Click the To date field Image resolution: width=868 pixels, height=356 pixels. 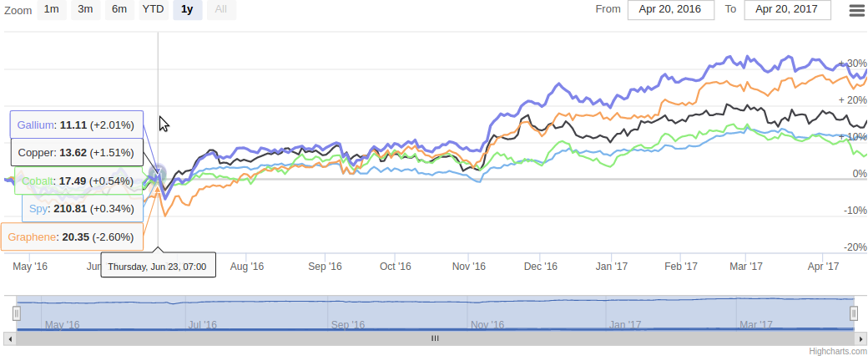point(787,10)
